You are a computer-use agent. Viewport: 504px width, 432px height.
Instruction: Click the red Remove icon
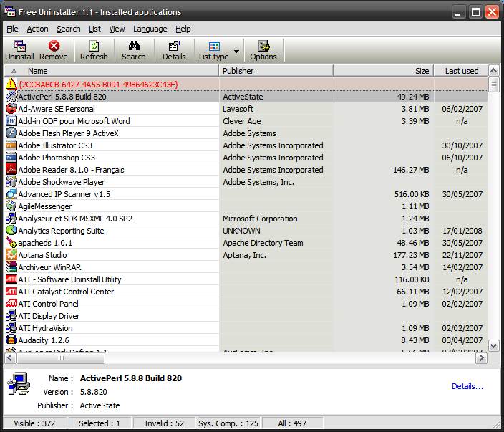54,46
